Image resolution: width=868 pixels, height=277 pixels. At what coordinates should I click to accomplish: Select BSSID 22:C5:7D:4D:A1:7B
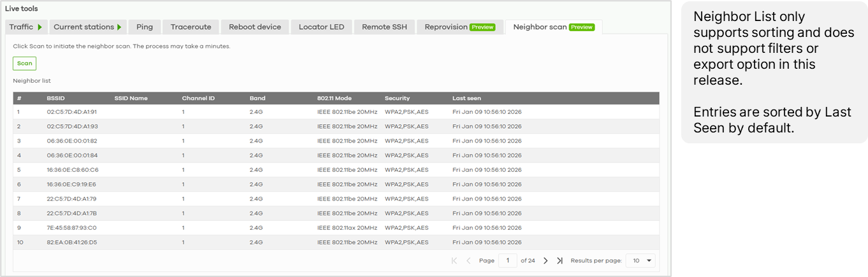point(72,213)
